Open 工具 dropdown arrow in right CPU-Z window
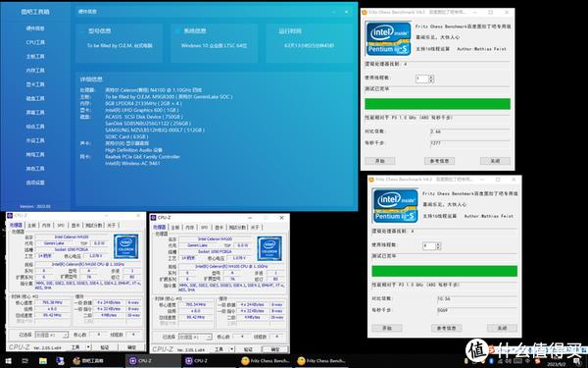588x368 pixels. [x=231, y=349]
